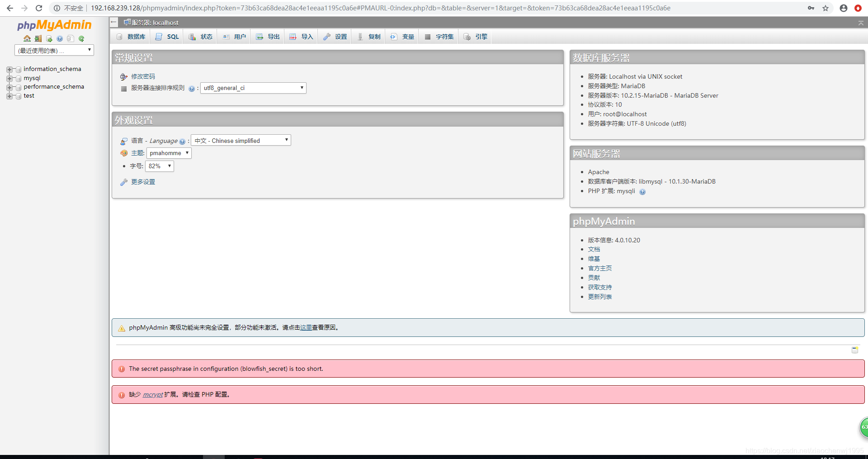Image resolution: width=868 pixels, height=459 pixels.
Task: Open the 82% font size dropdown
Action: point(160,166)
